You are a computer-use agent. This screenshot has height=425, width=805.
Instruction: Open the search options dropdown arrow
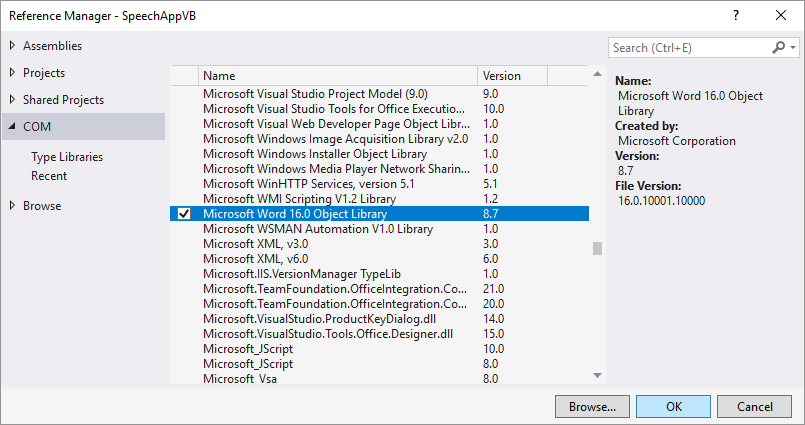click(793, 48)
